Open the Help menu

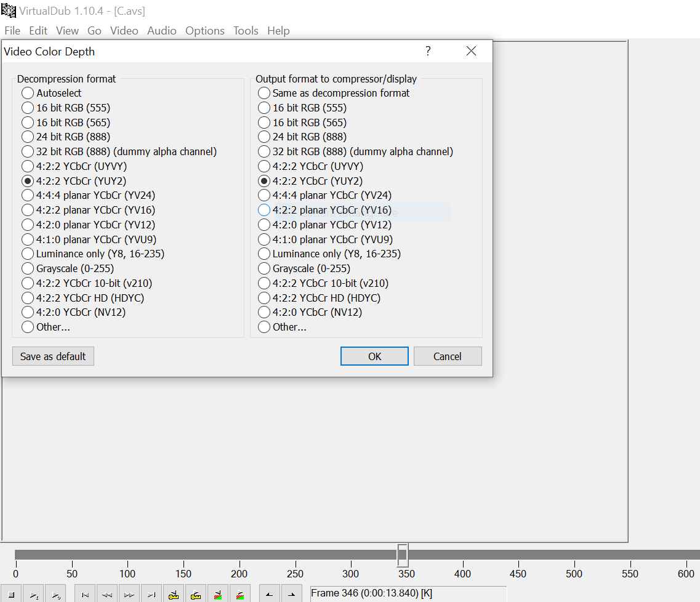click(278, 30)
